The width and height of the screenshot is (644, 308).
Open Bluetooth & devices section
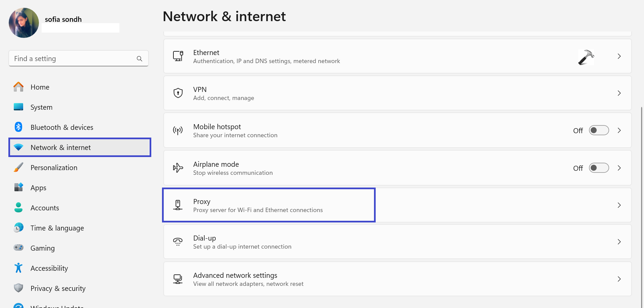pos(62,127)
